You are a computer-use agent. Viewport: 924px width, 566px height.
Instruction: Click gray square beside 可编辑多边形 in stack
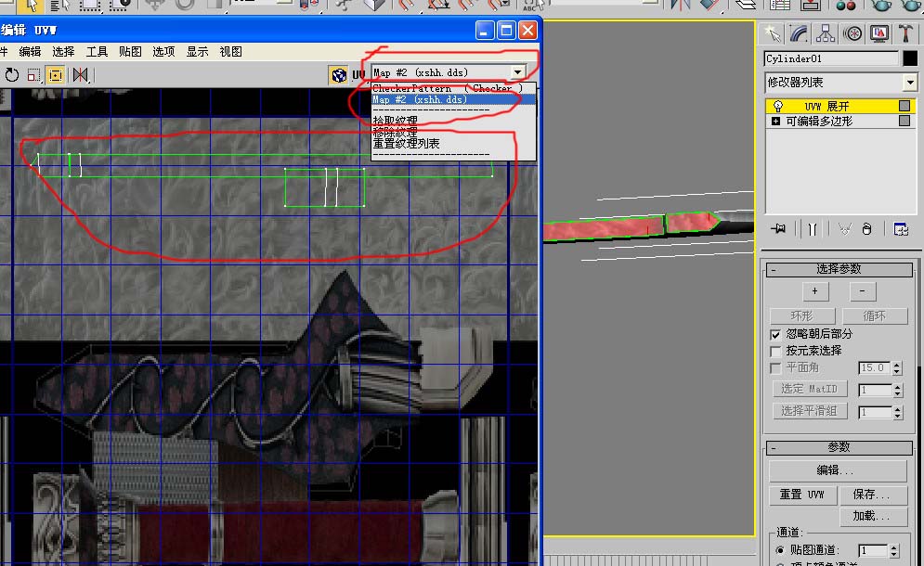(x=904, y=121)
